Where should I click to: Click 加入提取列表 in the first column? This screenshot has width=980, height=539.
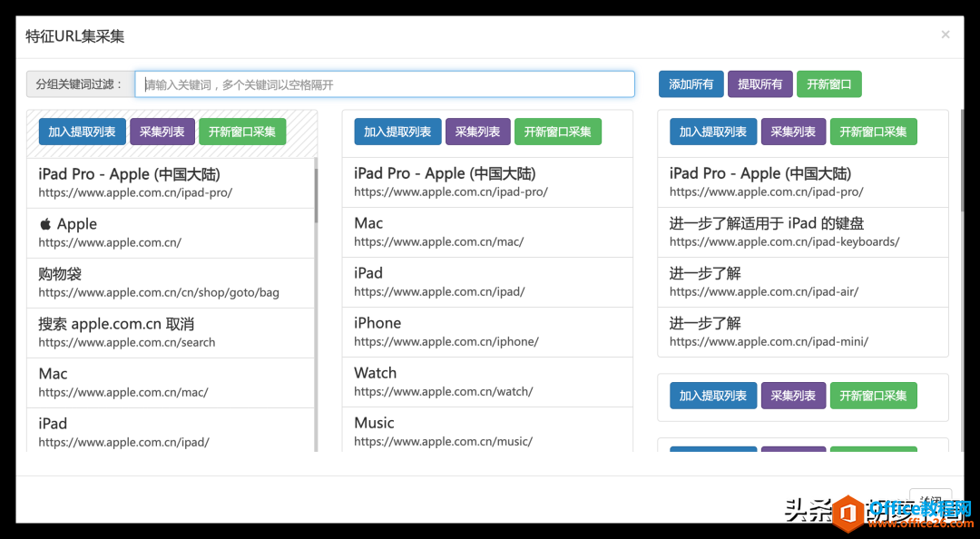(83, 132)
